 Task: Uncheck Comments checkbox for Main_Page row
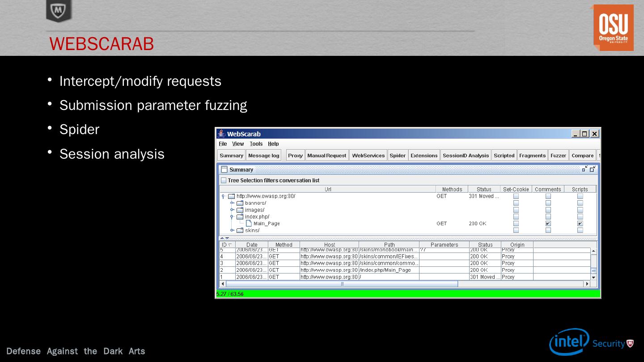[x=548, y=223]
